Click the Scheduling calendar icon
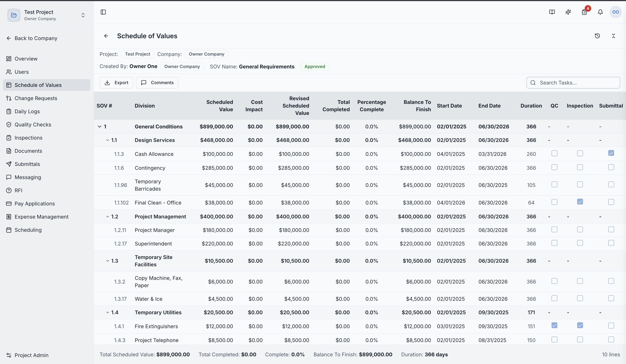The image size is (626, 364). 9,230
